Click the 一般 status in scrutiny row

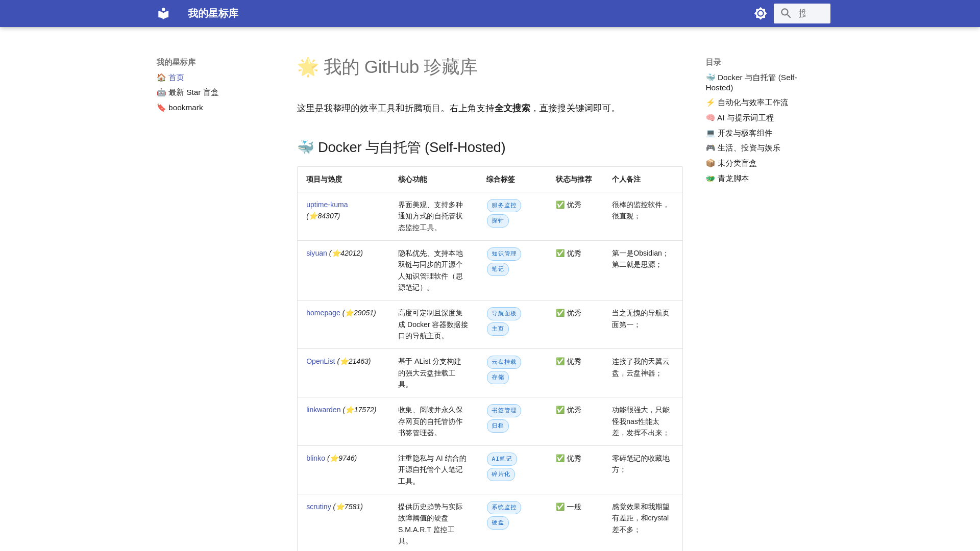point(569,507)
